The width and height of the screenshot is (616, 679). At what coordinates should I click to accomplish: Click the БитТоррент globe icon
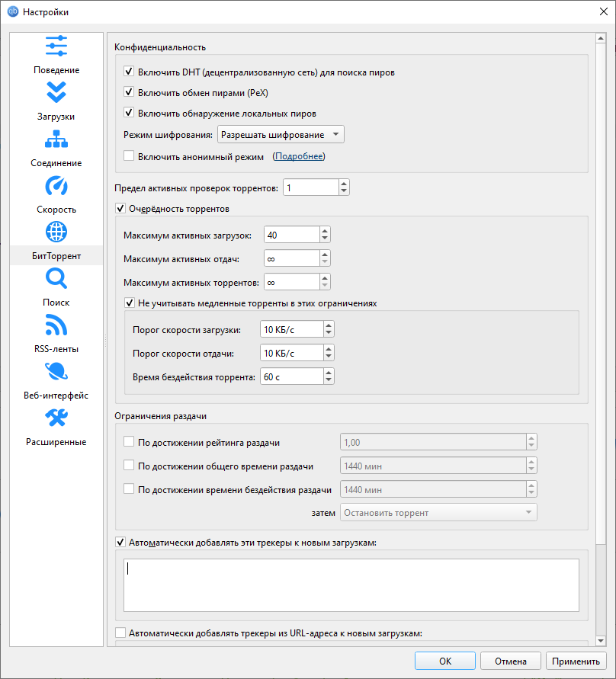click(x=56, y=232)
